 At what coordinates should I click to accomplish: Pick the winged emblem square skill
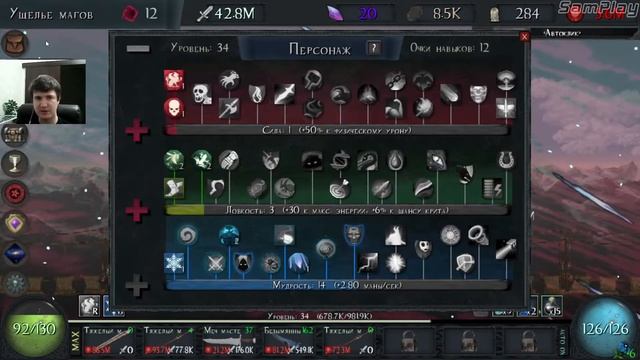(x=506, y=109)
